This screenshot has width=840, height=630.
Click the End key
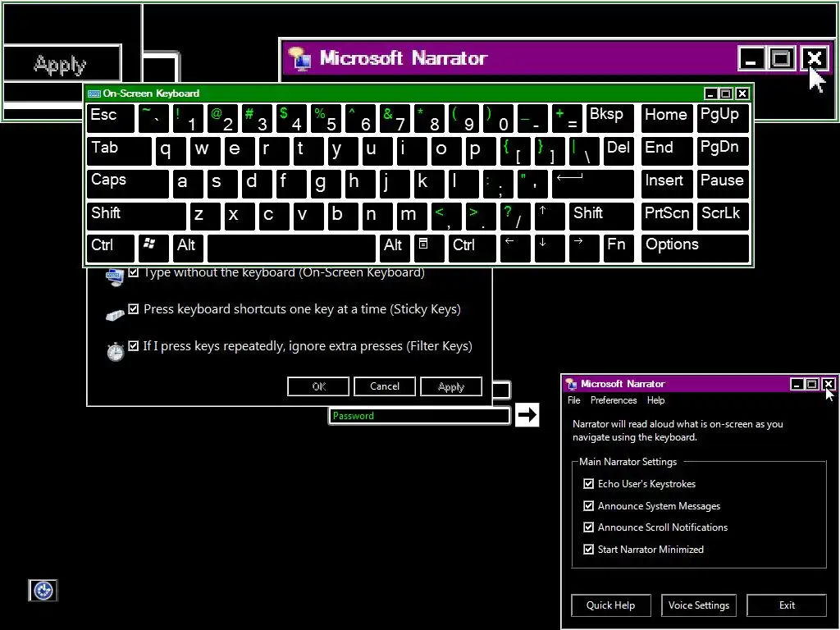[666, 151]
